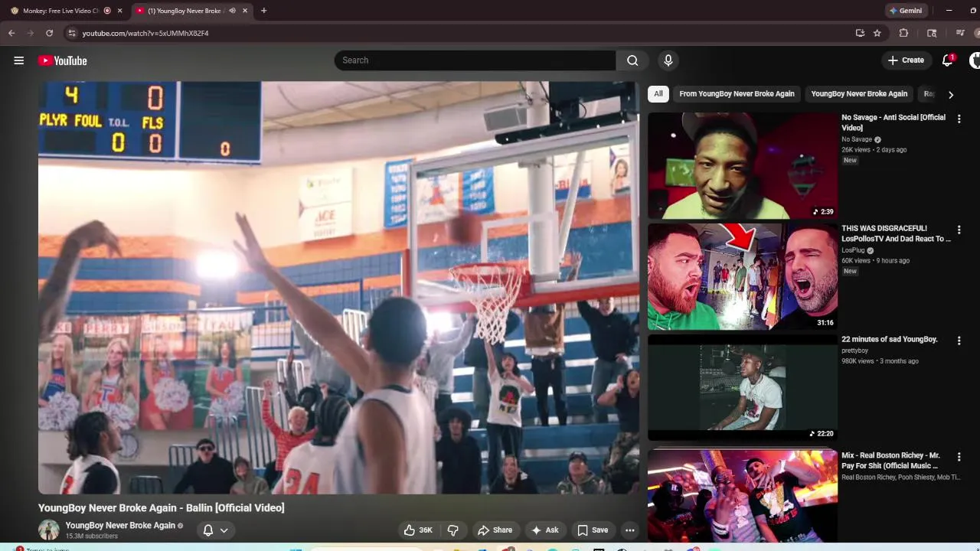Select the From YoungBoy Never Broke Again chip
Image resolution: width=980 pixels, height=551 pixels.
click(737, 93)
